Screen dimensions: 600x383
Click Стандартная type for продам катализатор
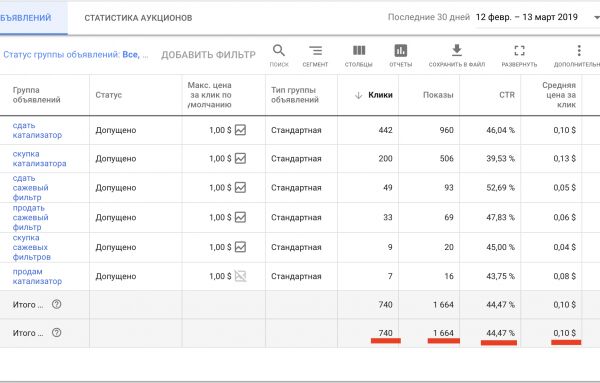296,276
